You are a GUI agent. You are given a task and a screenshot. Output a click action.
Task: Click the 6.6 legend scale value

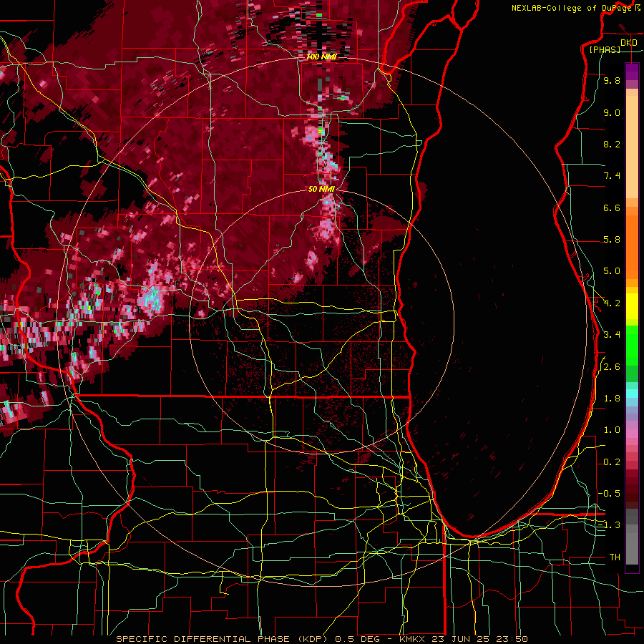pos(612,208)
